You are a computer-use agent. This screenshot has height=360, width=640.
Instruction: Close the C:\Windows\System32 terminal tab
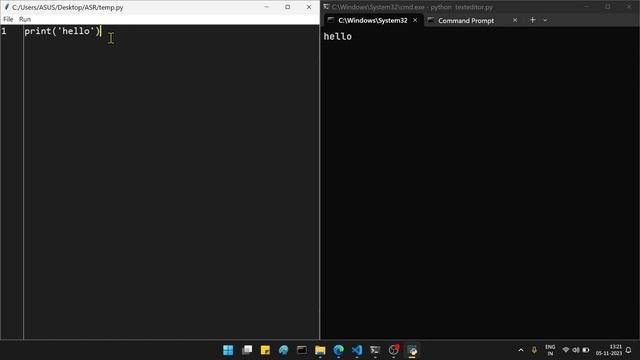[x=415, y=20]
